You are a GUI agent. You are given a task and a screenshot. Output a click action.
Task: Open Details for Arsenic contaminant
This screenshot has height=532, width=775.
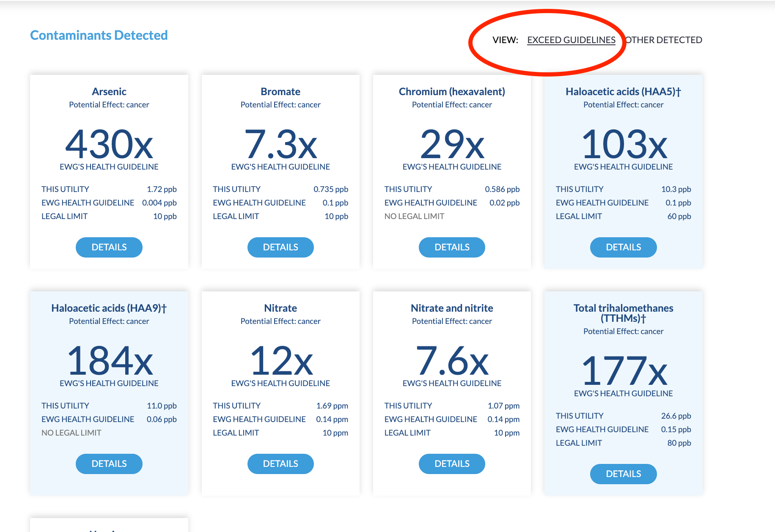(109, 247)
